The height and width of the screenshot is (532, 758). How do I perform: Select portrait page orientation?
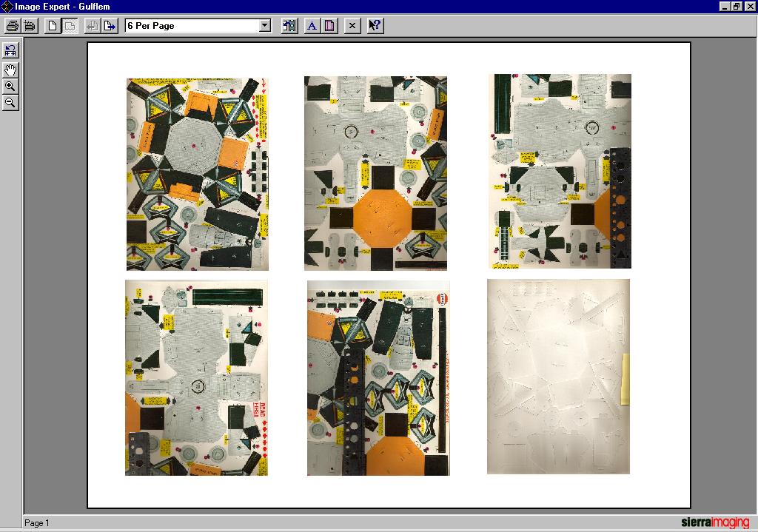click(x=53, y=26)
